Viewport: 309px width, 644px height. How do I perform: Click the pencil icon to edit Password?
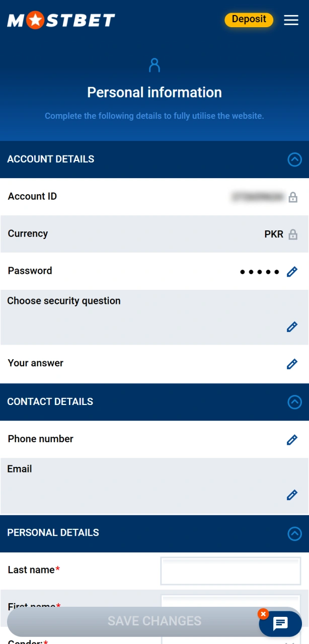click(292, 272)
